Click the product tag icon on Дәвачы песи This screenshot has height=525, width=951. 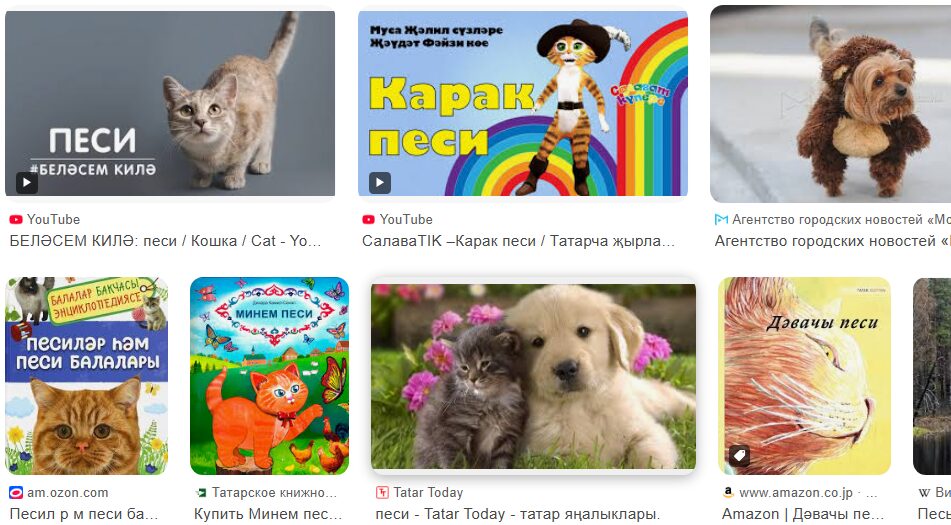coord(739,455)
